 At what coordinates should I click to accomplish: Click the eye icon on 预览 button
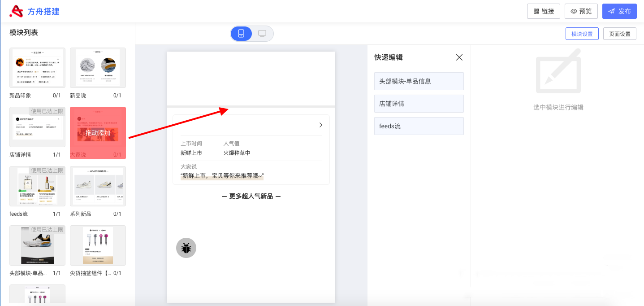(x=574, y=11)
